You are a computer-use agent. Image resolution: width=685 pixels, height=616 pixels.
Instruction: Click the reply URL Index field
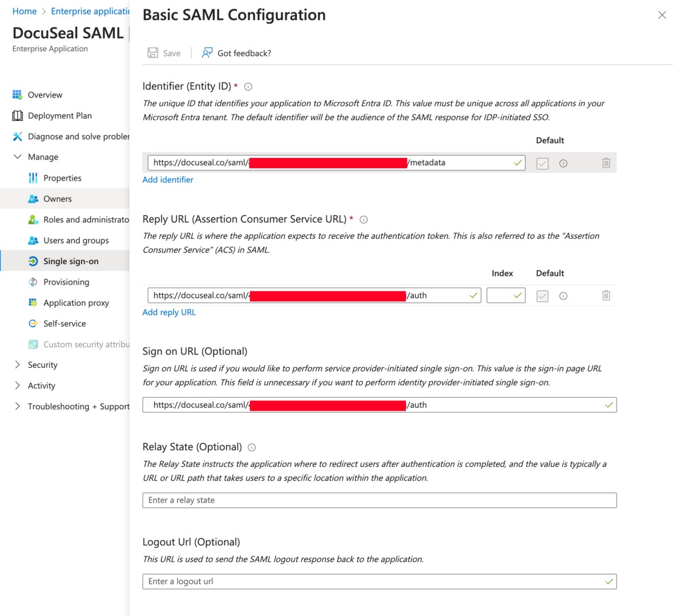(x=506, y=295)
